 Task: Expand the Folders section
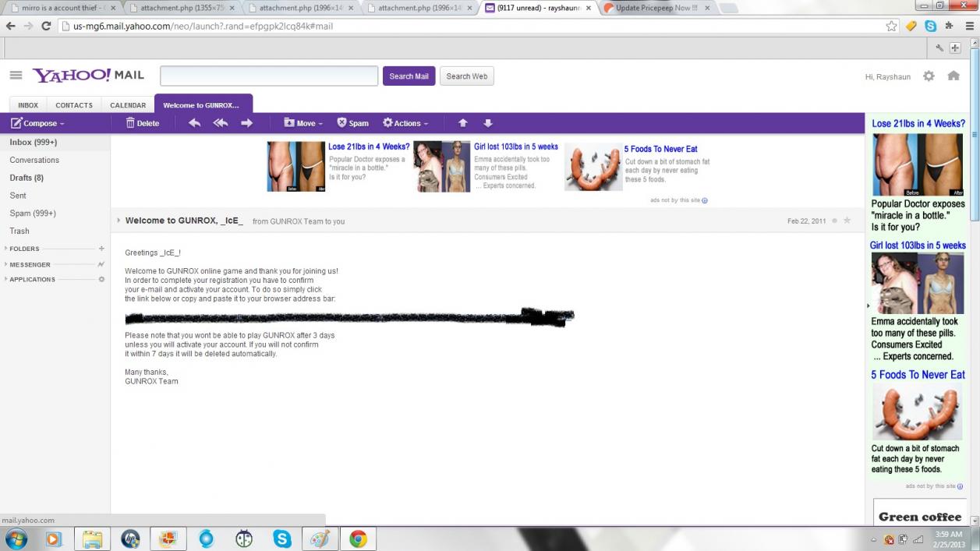click(x=24, y=249)
